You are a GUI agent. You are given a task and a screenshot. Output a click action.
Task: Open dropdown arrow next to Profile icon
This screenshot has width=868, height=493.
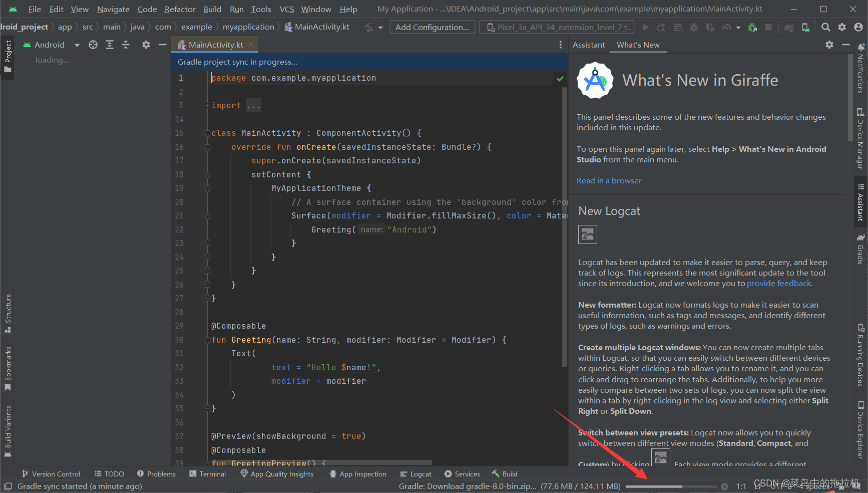[x=738, y=28]
